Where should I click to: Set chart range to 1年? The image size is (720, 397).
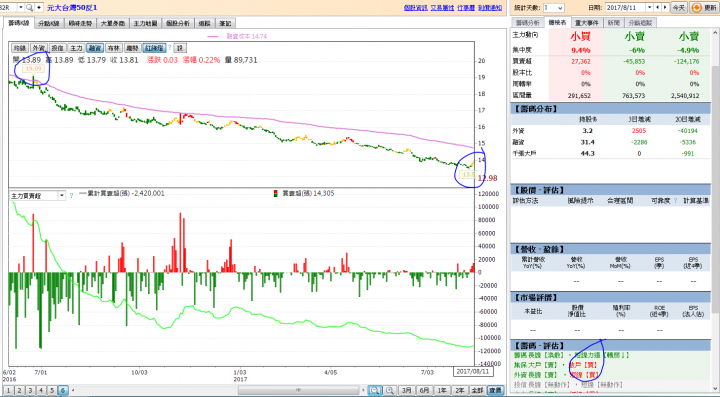pos(442,391)
